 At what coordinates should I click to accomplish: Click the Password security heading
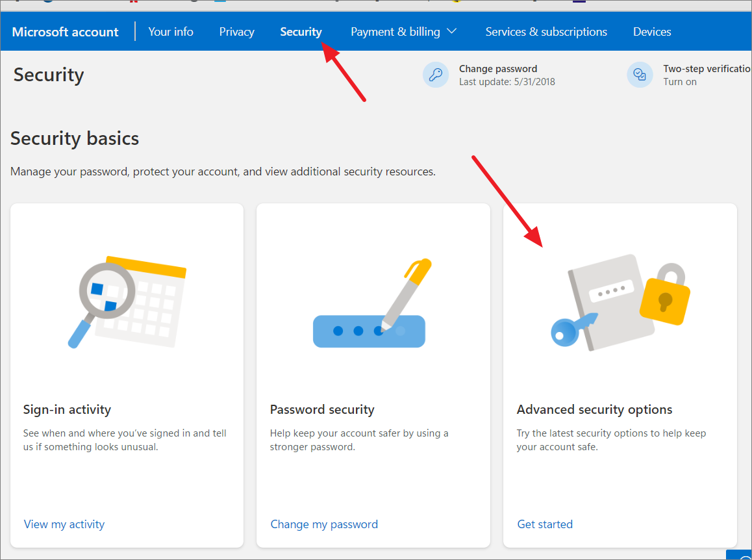pos(322,409)
